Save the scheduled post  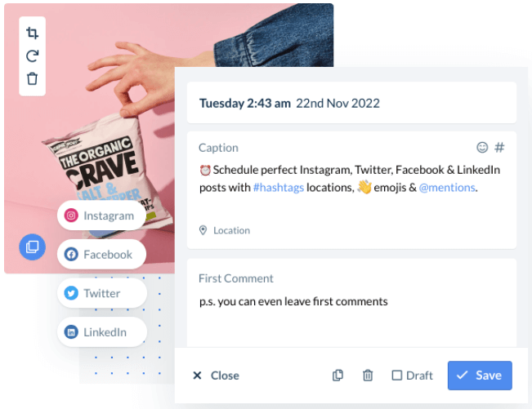tap(480, 376)
